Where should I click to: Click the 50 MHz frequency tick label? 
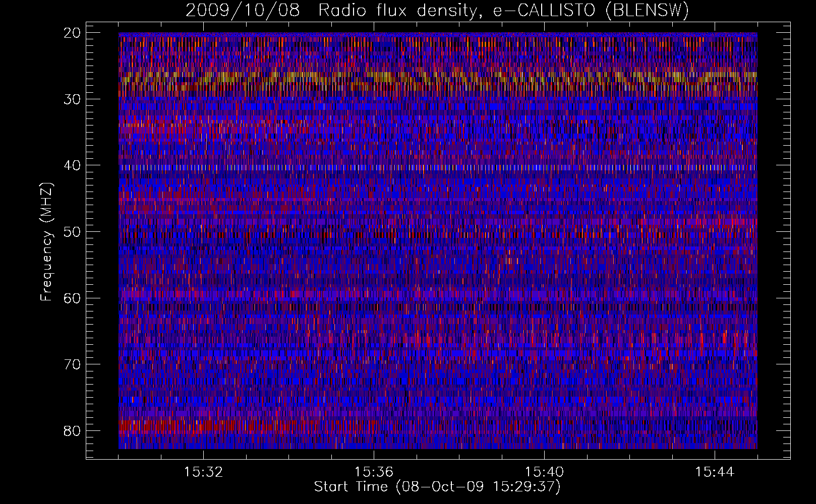(x=73, y=232)
